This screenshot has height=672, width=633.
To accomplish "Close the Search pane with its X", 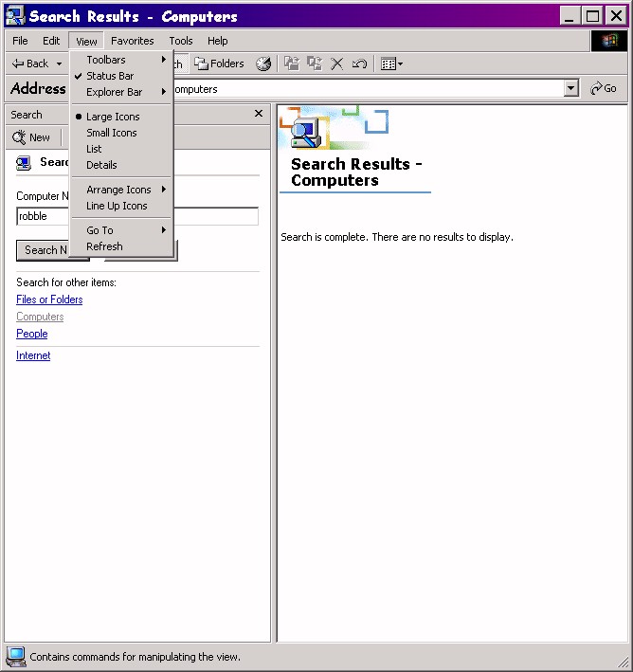I will point(259,114).
